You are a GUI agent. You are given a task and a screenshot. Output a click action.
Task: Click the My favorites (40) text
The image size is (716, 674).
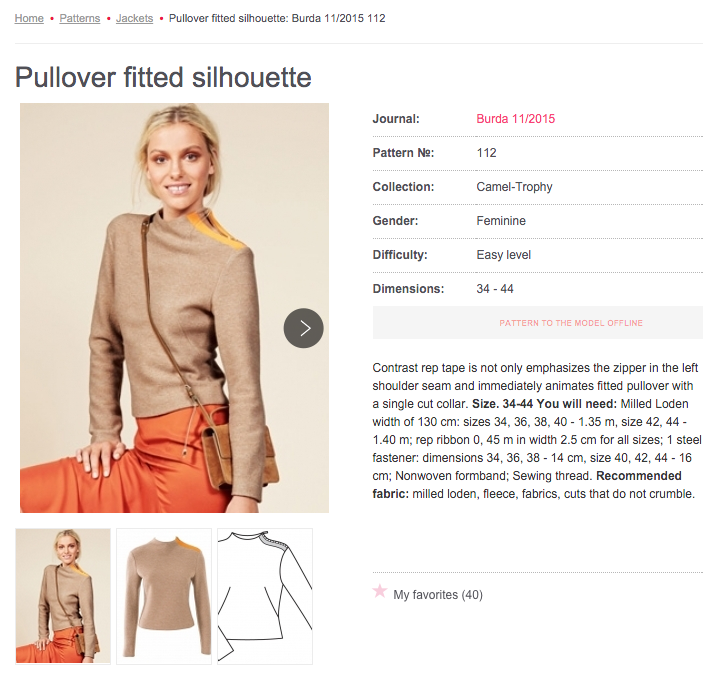pos(438,595)
